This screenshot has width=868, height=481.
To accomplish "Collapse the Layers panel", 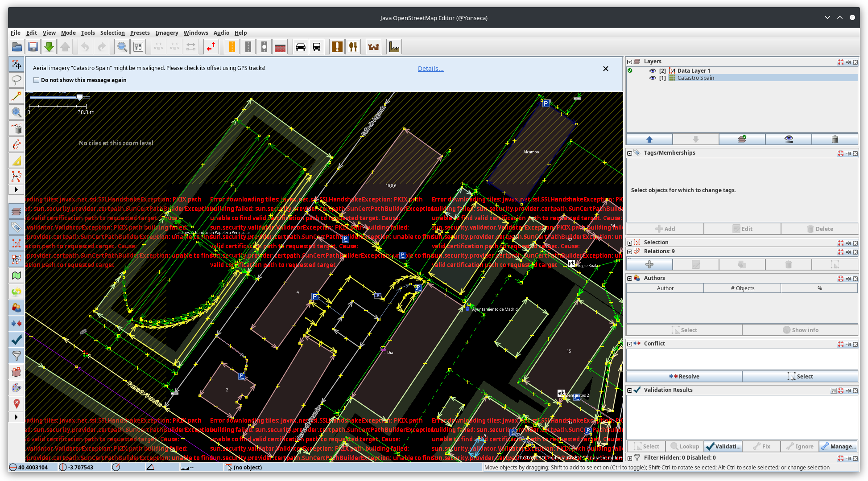I will pyautogui.click(x=630, y=62).
